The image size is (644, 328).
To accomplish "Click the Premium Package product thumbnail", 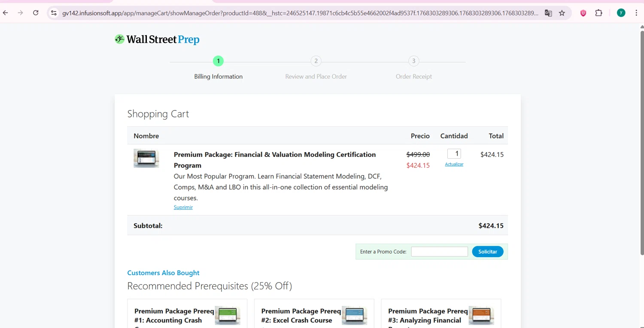I will click(146, 158).
